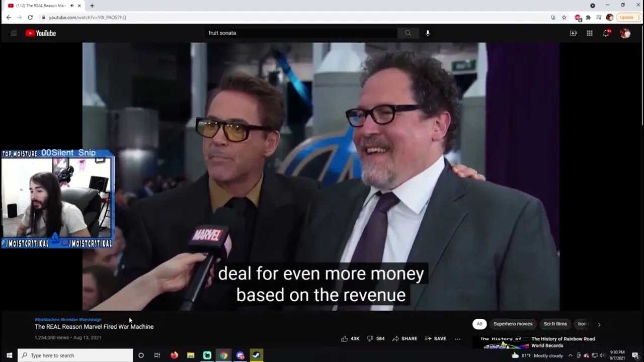Viewport: 644px width, 362px height.
Task: Reload the page in Chrome
Action: [30, 17]
